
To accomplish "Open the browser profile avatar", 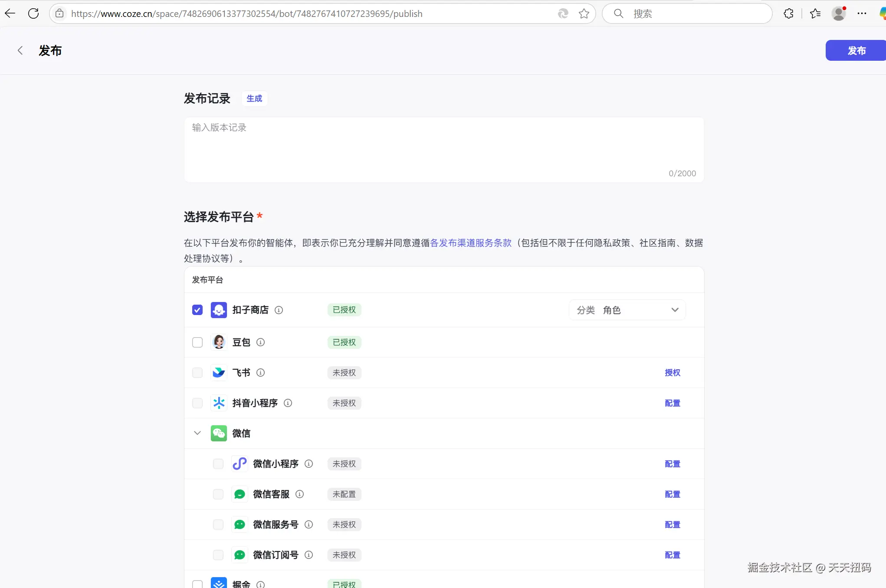I will click(x=839, y=13).
